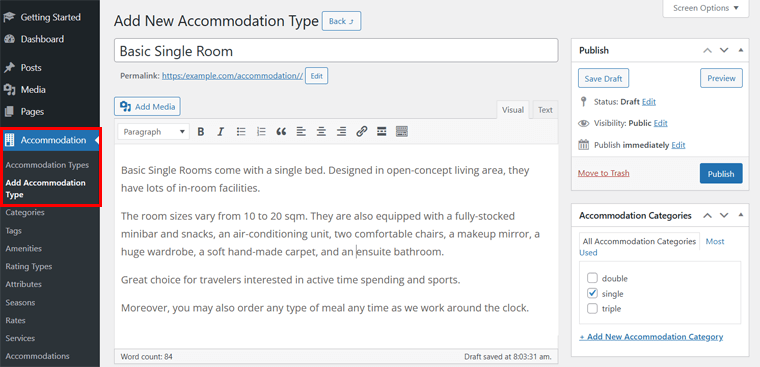Switch to the Text editor tab
The image size is (760, 367).
tap(545, 110)
